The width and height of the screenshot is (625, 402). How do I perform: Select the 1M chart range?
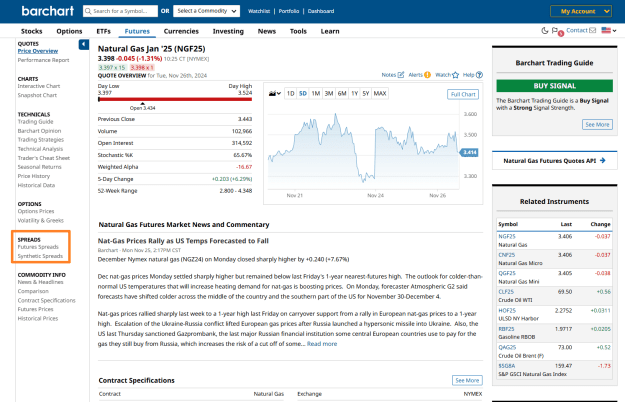[x=316, y=94]
